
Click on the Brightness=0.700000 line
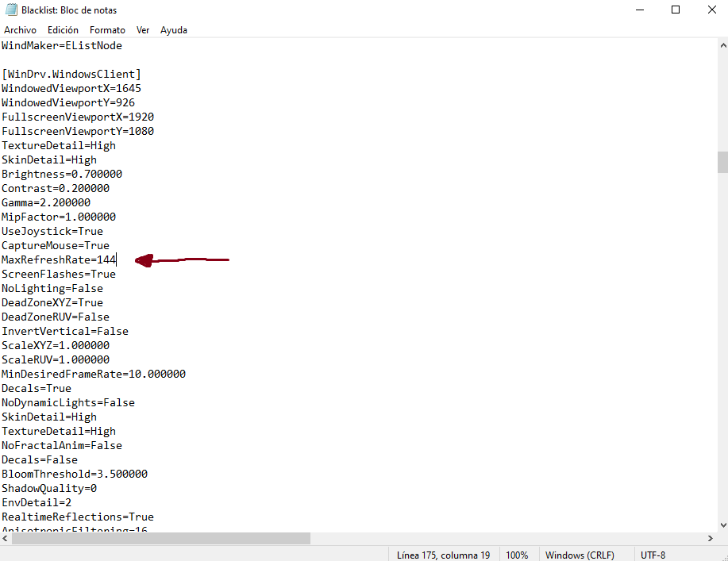tap(62, 174)
